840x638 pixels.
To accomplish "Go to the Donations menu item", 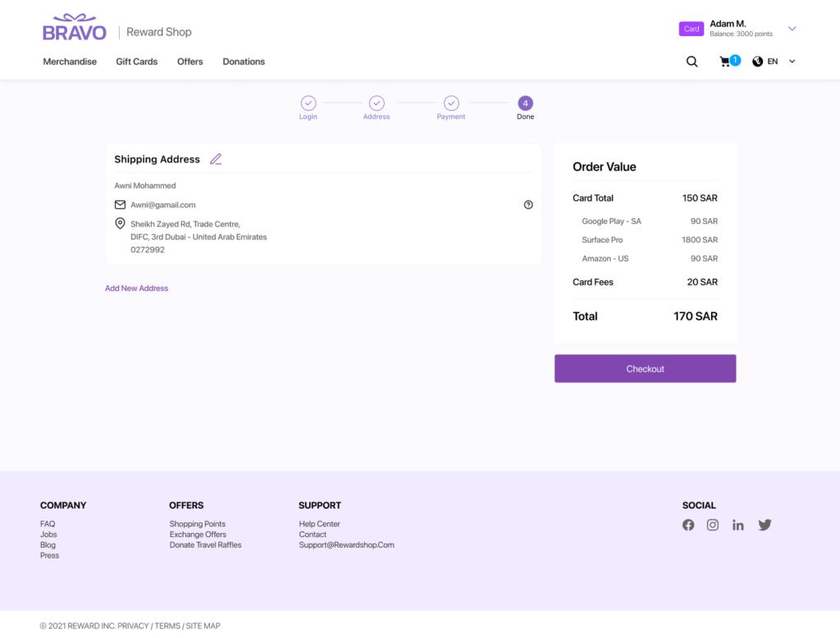I will tap(244, 62).
